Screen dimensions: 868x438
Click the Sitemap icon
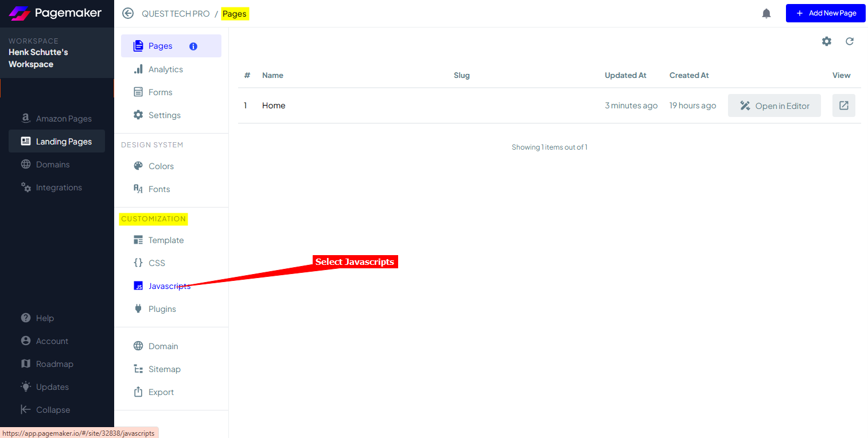pos(138,369)
